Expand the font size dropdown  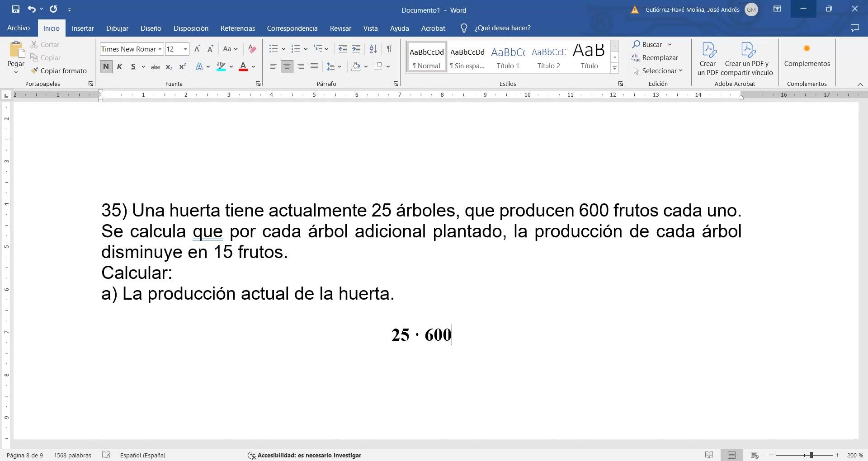point(185,49)
